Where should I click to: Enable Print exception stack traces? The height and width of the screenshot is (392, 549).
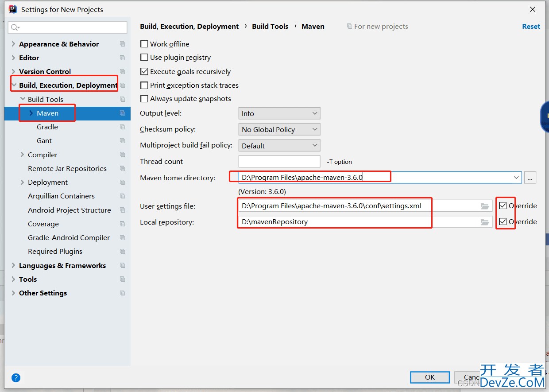point(144,85)
